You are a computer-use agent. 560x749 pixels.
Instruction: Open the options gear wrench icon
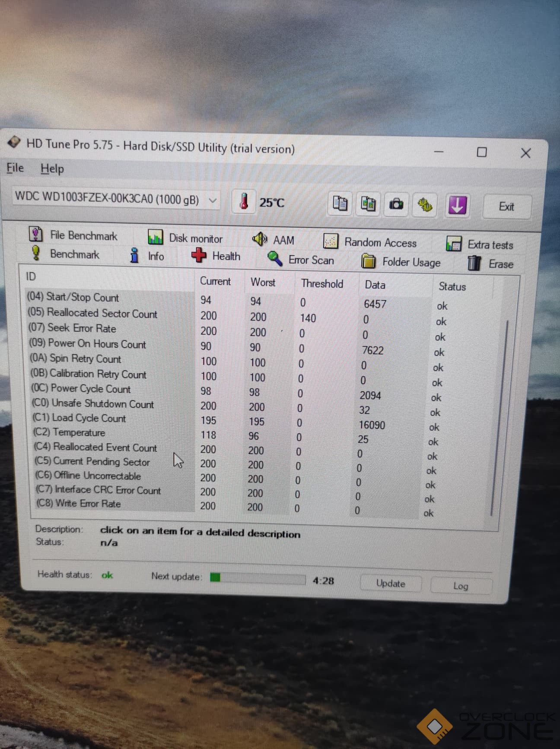(x=425, y=205)
